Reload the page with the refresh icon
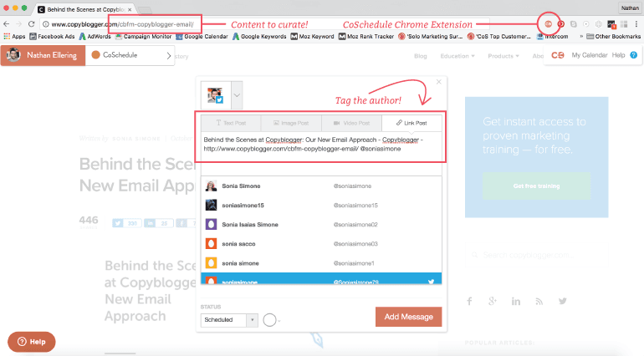The width and height of the screenshot is (644, 356). (x=31, y=24)
